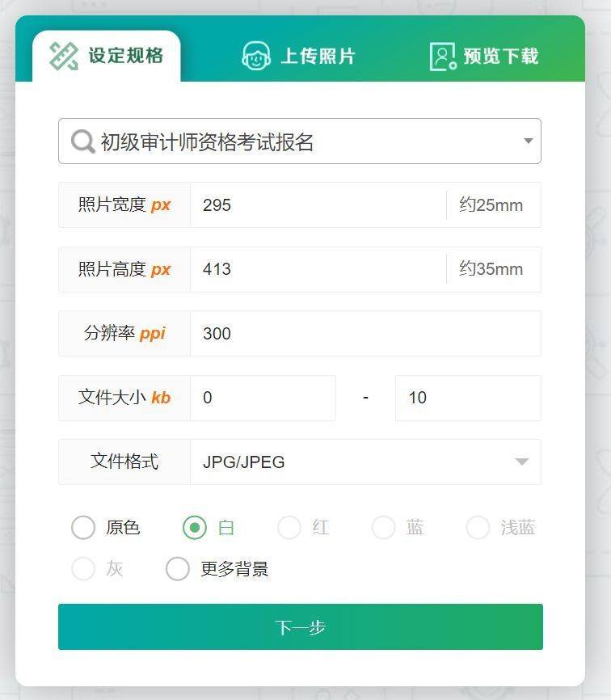Viewport: 611px width, 700px height.
Task: Select the 灰 background radio button
Action: [83, 569]
